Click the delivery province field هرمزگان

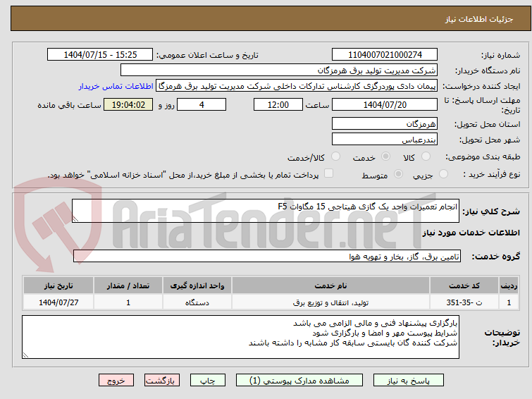coord(385,123)
